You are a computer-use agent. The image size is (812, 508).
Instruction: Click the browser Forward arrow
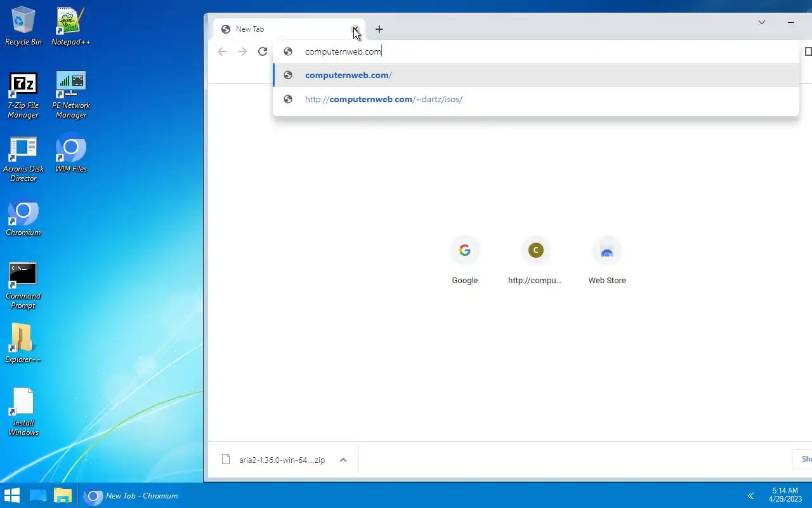pos(242,51)
